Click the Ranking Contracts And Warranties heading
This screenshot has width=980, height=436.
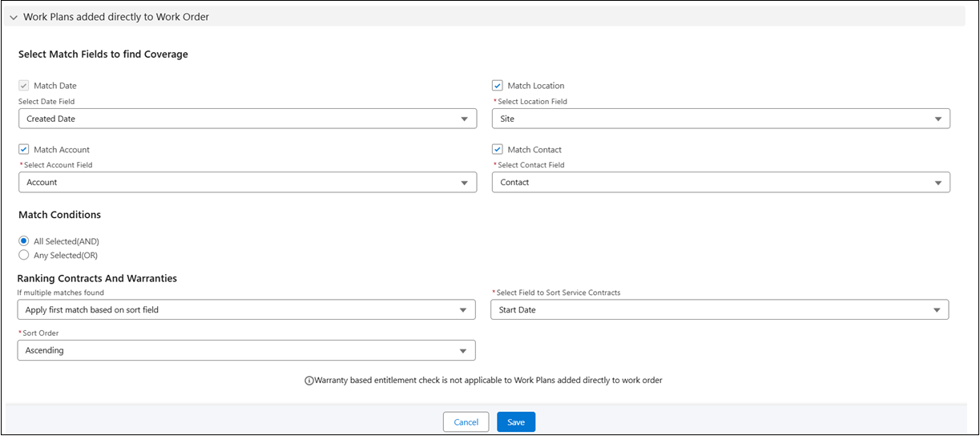97,278
